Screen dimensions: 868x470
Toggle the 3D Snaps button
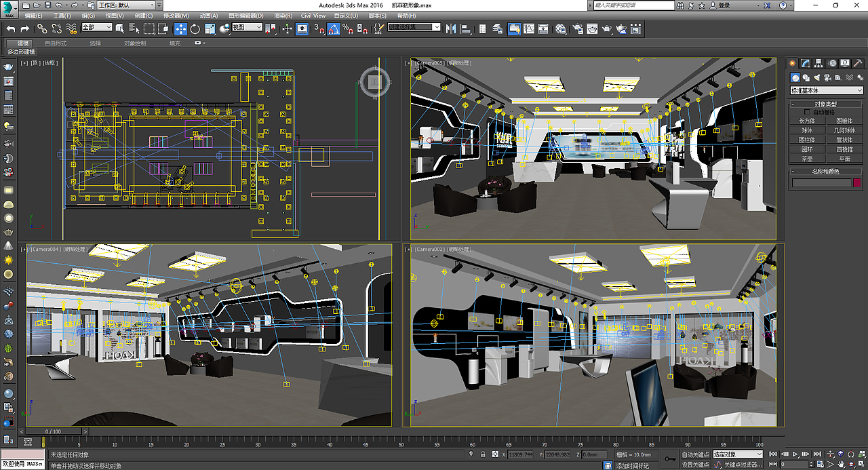tap(319, 28)
